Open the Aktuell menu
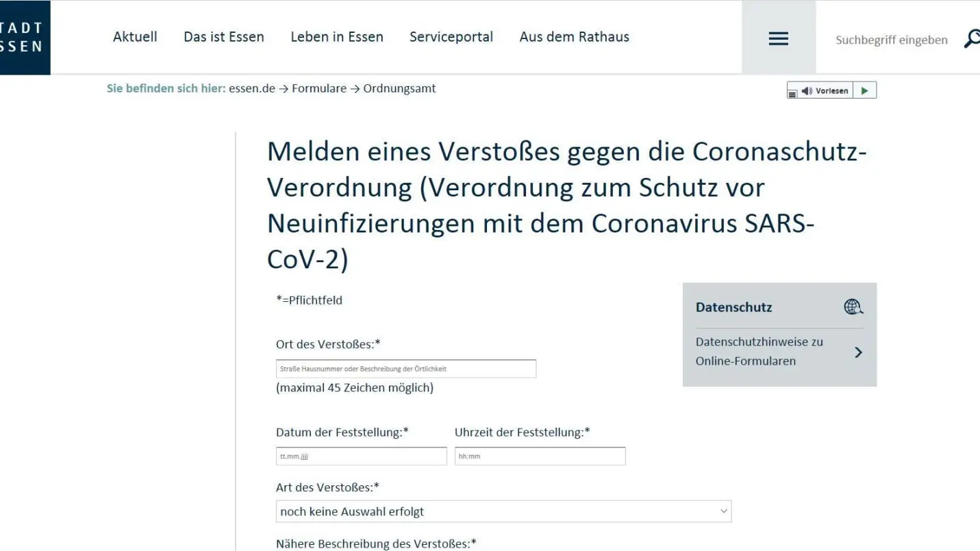 pos(135,37)
